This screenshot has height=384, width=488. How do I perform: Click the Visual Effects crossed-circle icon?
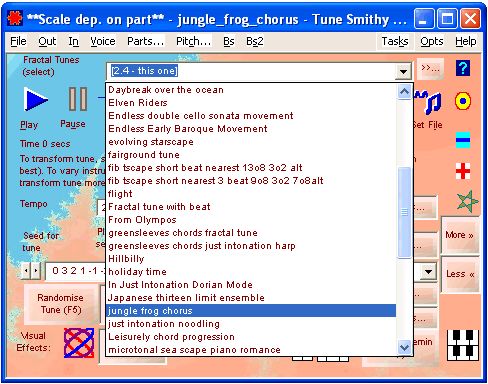[79, 343]
